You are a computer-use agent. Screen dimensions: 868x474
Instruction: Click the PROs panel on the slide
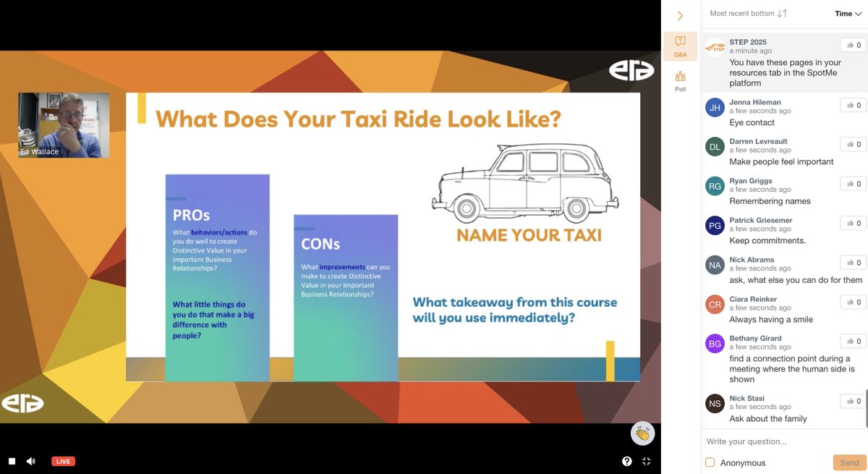218,277
